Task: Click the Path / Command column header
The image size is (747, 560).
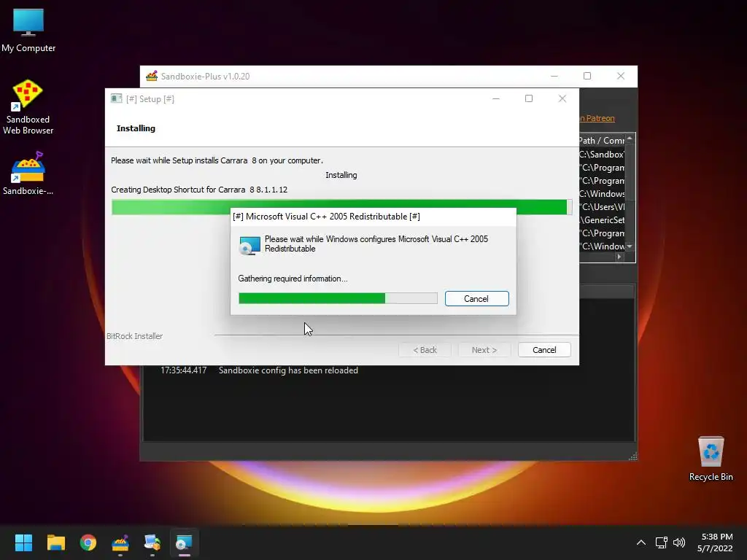Action: tap(602, 141)
